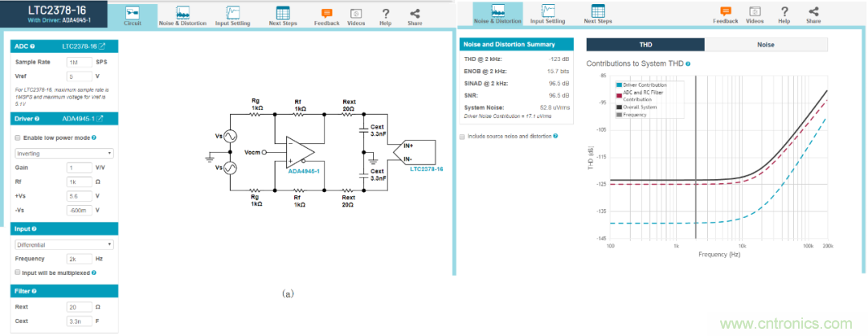Click the Share icon in right toolbar

(x=813, y=14)
